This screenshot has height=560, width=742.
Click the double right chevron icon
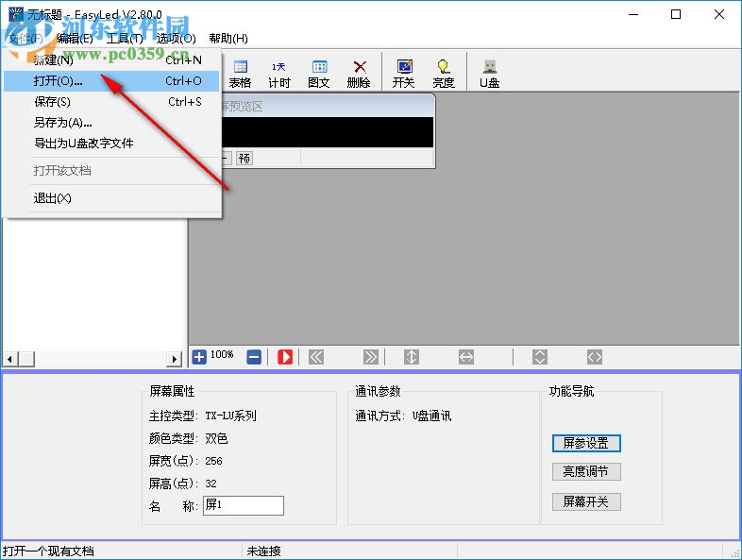tap(370, 357)
